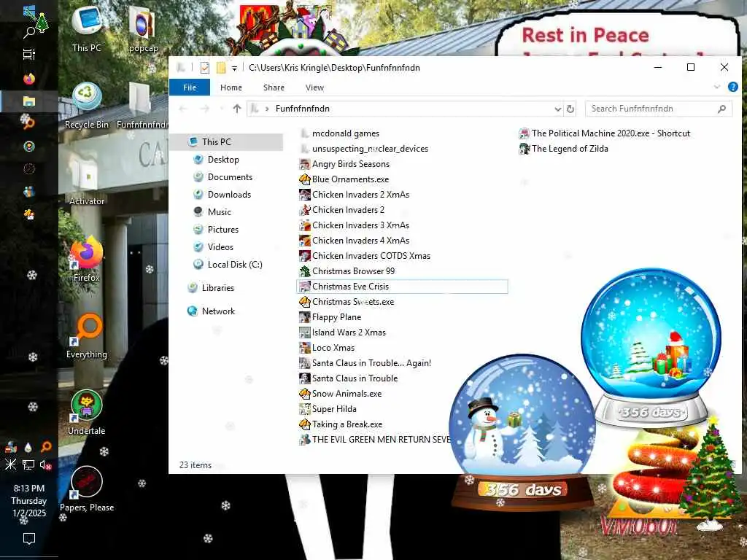Click the Search Funfnfnnfndn field
The width and height of the screenshot is (747, 560).
click(x=659, y=109)
